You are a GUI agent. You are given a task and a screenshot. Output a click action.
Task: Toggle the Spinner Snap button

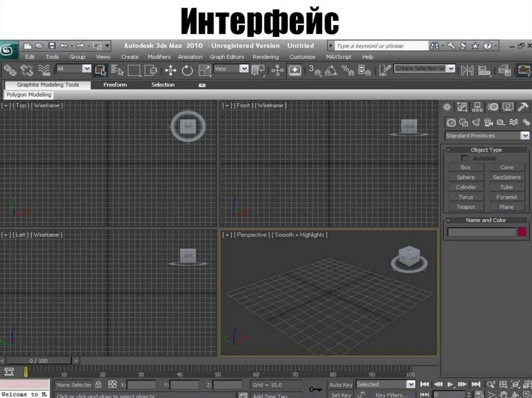364,71
